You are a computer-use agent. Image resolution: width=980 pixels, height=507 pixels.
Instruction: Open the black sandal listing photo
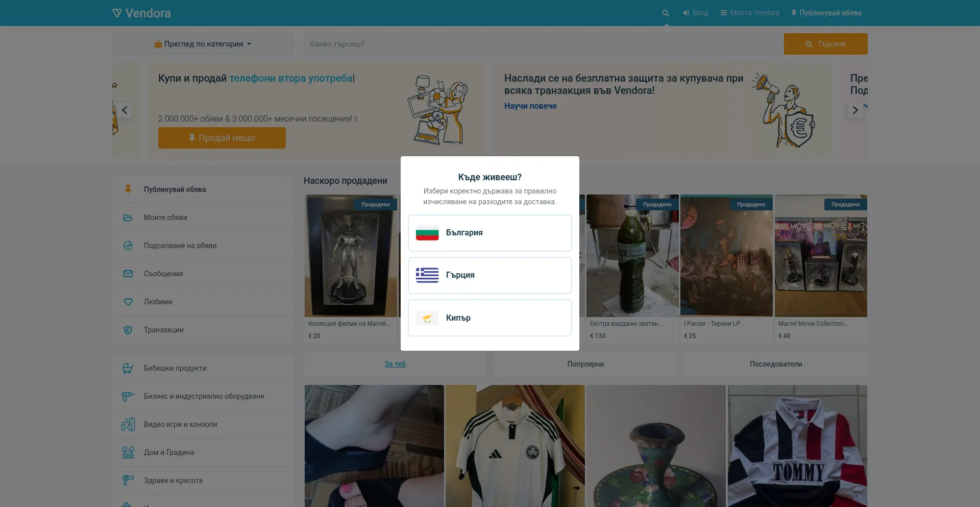pyautogui.click(x=374, y=446)
